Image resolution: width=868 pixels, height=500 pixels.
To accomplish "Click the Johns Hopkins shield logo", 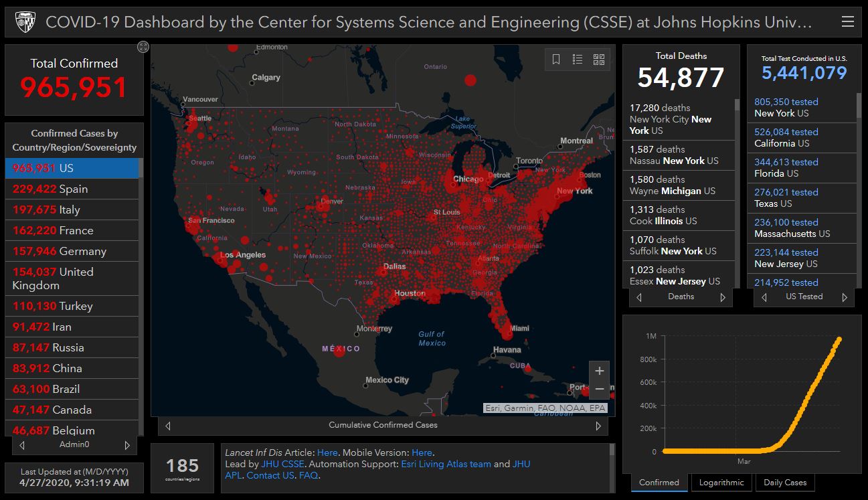I will (25, 22).
